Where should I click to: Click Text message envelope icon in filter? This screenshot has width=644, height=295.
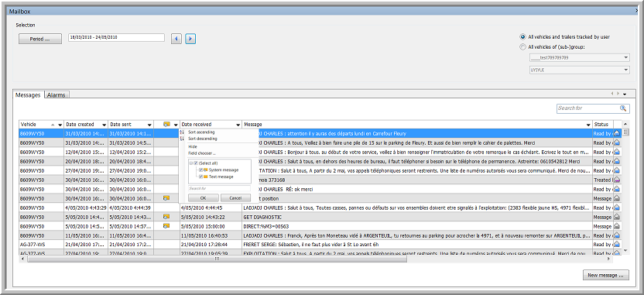point(206,177)
